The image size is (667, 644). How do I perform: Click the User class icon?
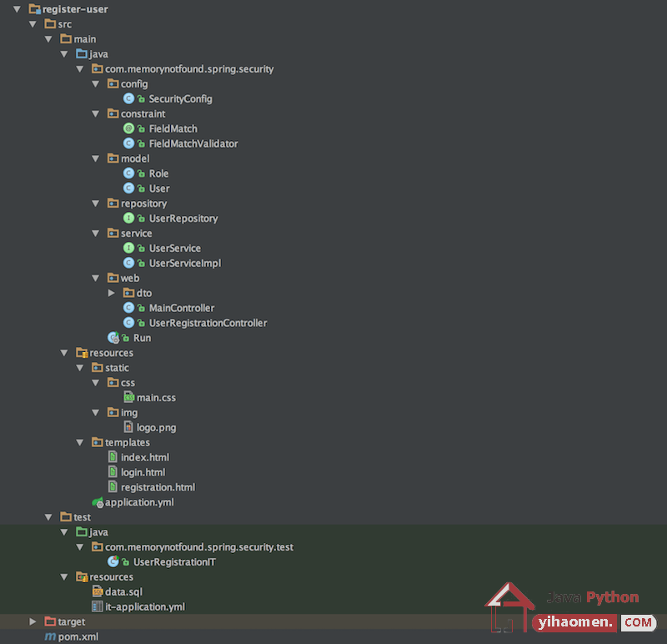click(128, 189)
